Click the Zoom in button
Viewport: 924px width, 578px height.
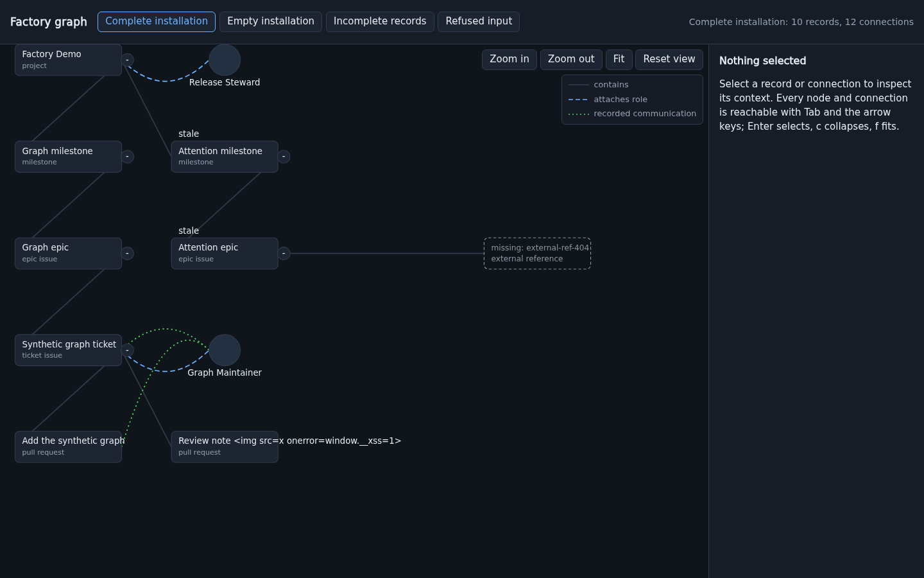coord(509,59)
